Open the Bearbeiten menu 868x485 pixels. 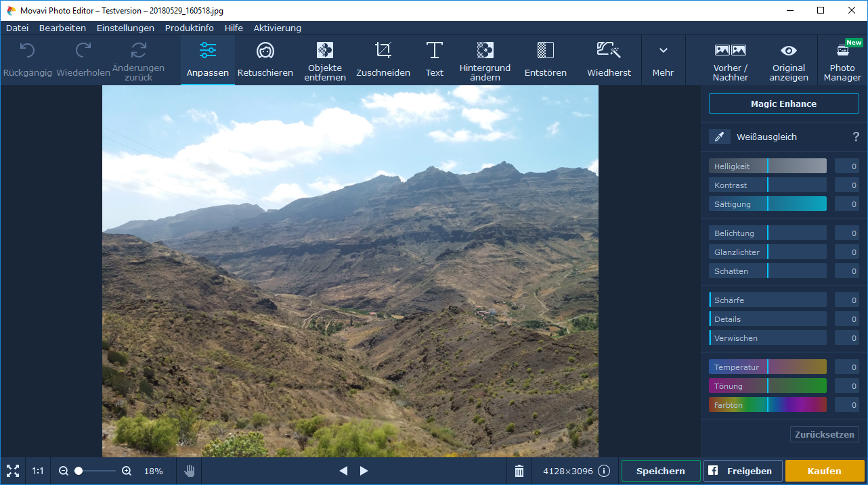coord(62,28)
